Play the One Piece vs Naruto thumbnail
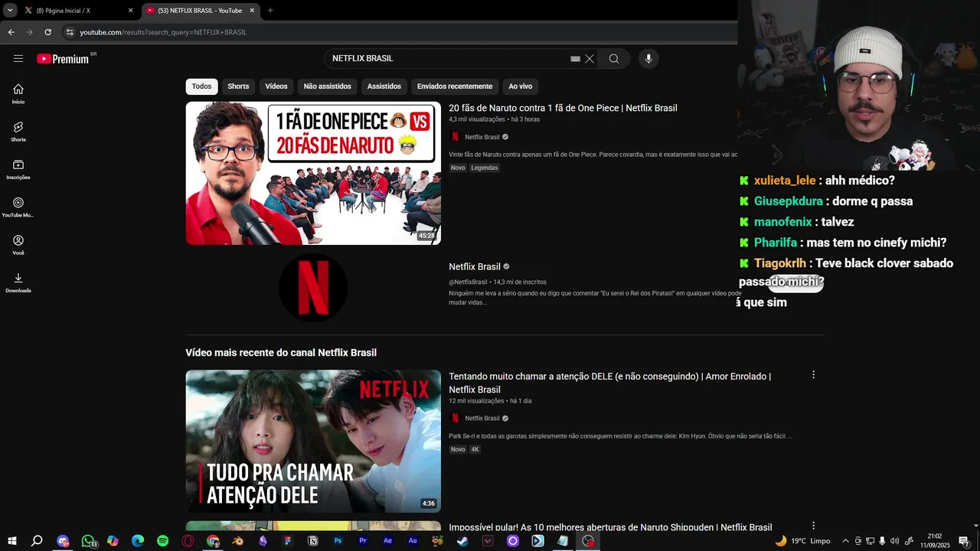The height and width of the screenshot is (551, 980). pyautogui.click(x=313, y=173)
